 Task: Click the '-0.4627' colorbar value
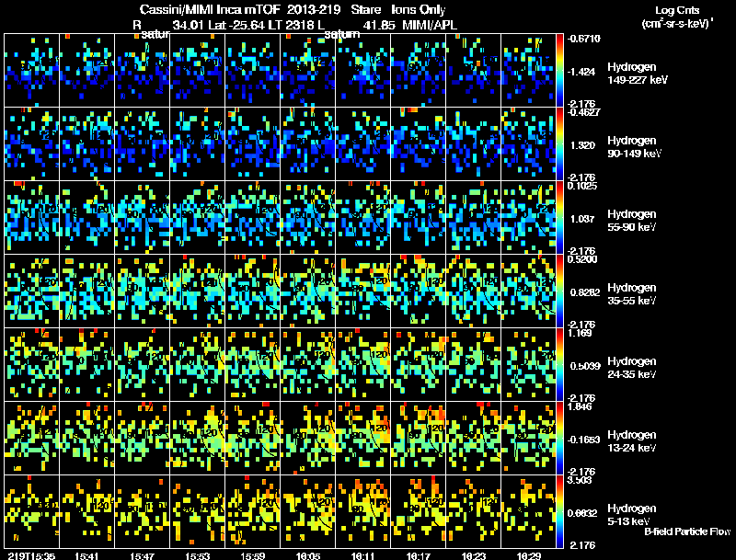click(583, 112)
